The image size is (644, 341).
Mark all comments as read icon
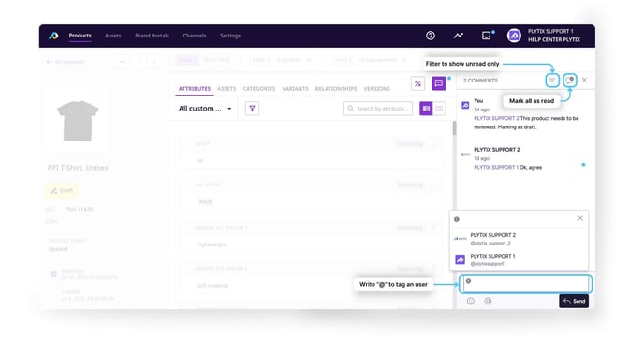tap(570, 81)
